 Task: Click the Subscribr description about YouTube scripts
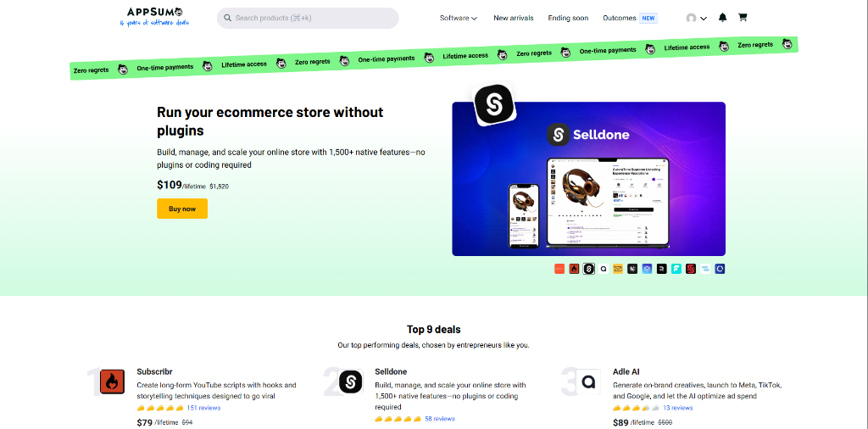click(x=216, y=390)
